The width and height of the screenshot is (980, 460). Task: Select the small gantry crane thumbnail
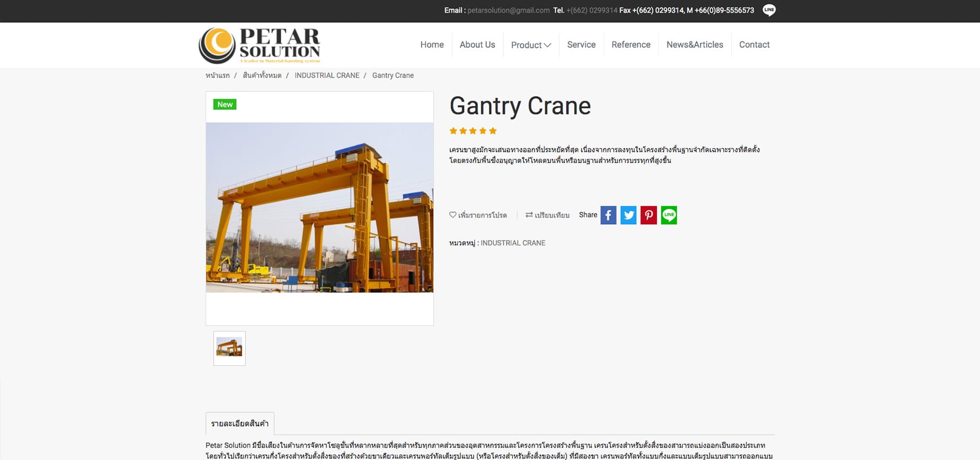click(229, 348)
